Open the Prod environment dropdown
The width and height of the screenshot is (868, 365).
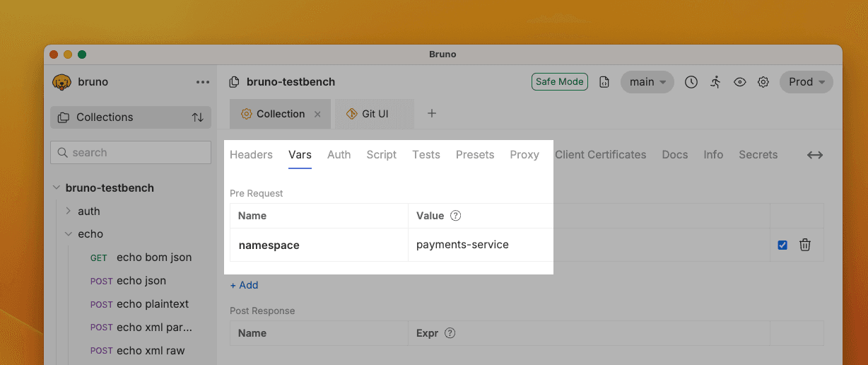(x=806, y=82)
